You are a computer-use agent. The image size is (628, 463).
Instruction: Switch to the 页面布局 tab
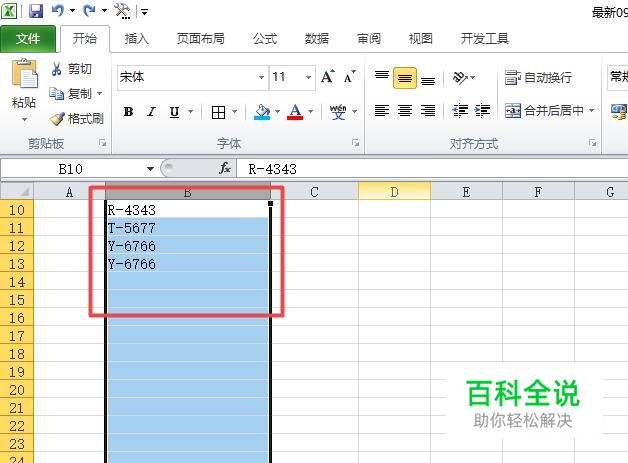[x=201, y=38]
